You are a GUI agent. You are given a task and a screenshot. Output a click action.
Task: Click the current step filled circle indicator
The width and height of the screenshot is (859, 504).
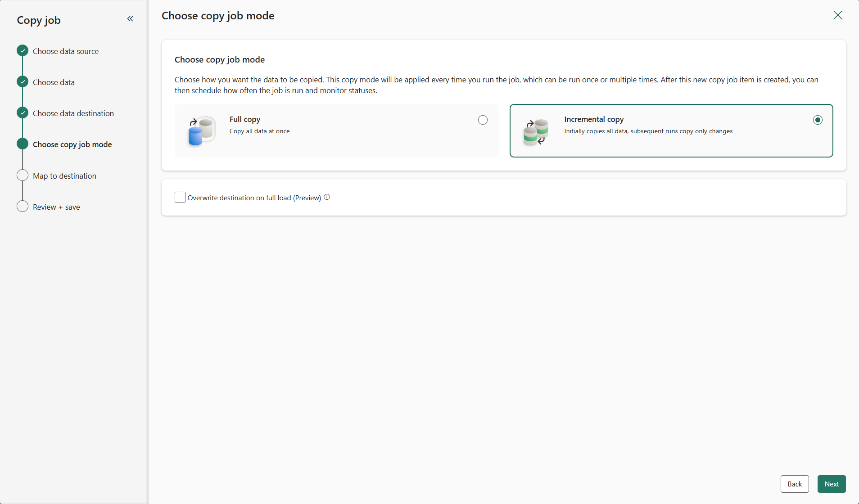coord(23,144)
